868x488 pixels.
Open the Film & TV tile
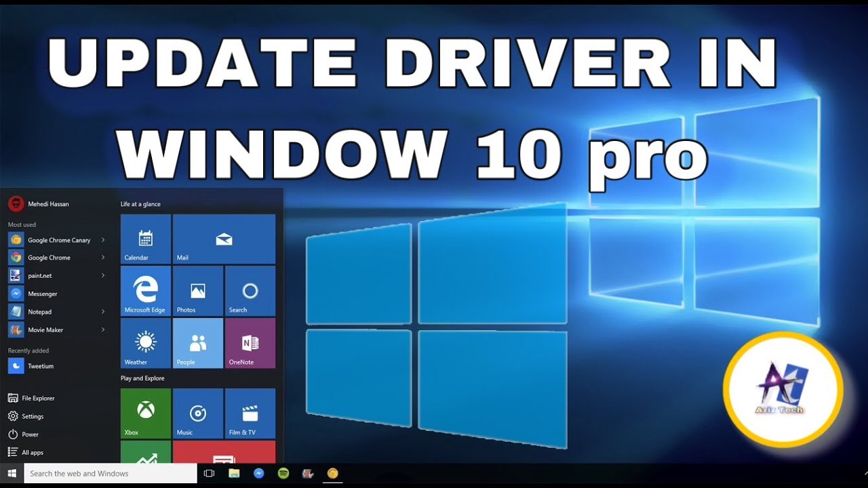click(250, 413)
